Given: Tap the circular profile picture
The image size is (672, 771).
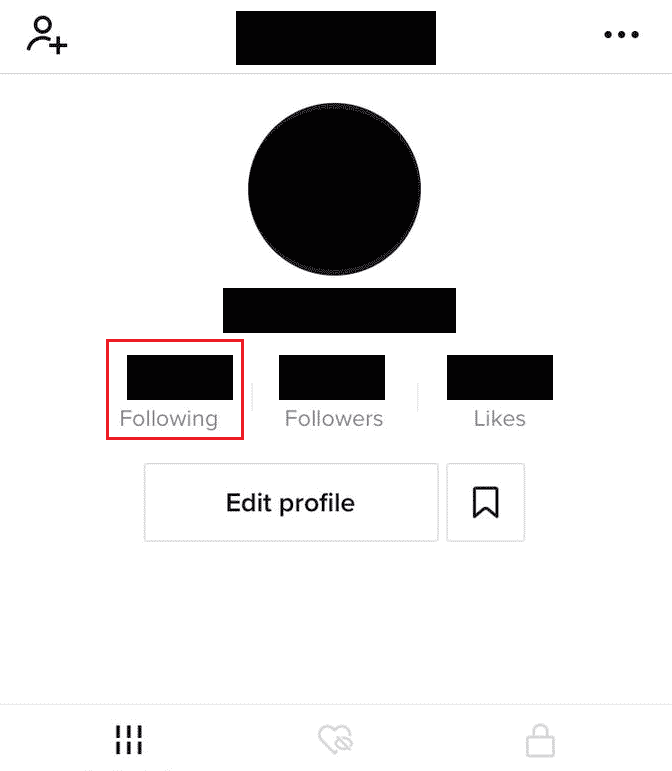Looking at the screenshot, I should 334,189.
